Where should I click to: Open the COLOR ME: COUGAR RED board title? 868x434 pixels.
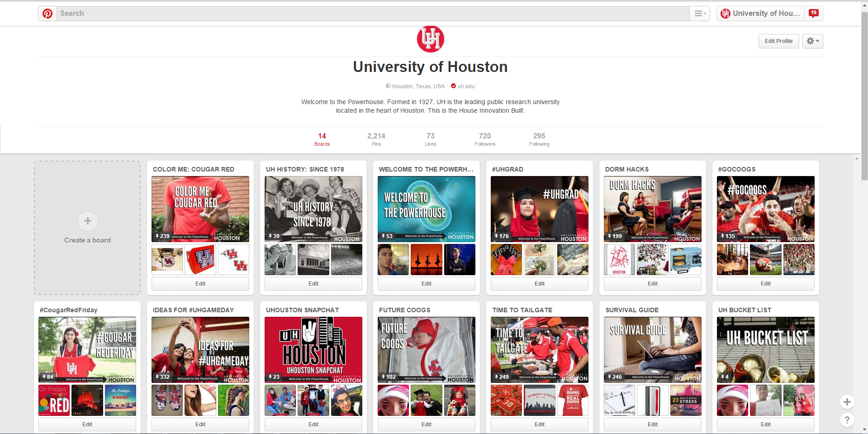coord(194,169)
